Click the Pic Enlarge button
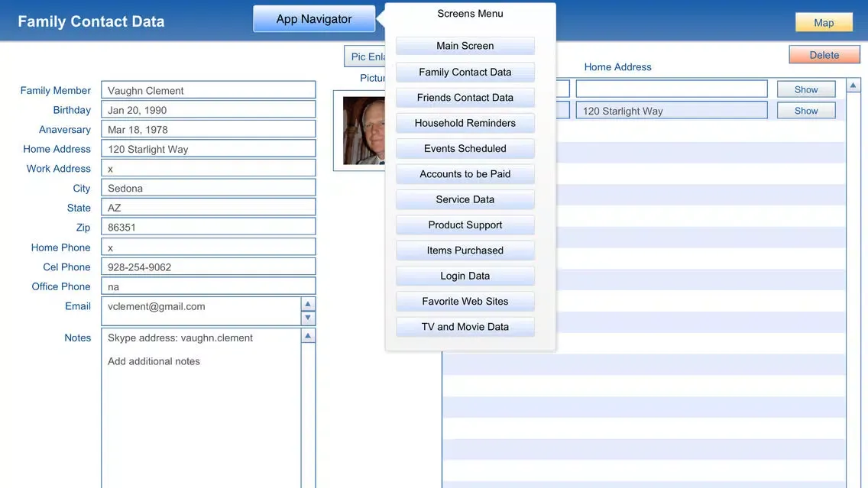The image size is (868, 488). (365, 57)
